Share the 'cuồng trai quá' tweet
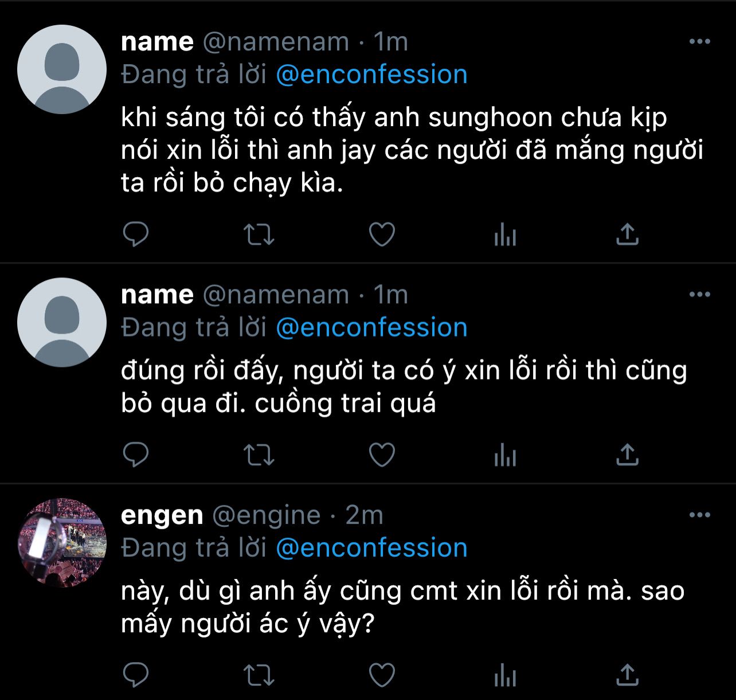This screenshot has height=700, width=736. (x=627, y=455)
